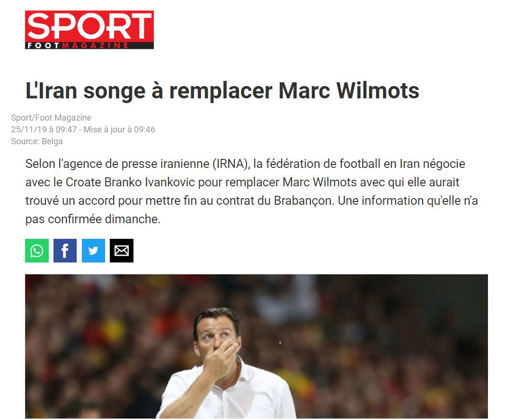Share the article via WhatsApp icon
Screen dimensions: 532x419
36,251
